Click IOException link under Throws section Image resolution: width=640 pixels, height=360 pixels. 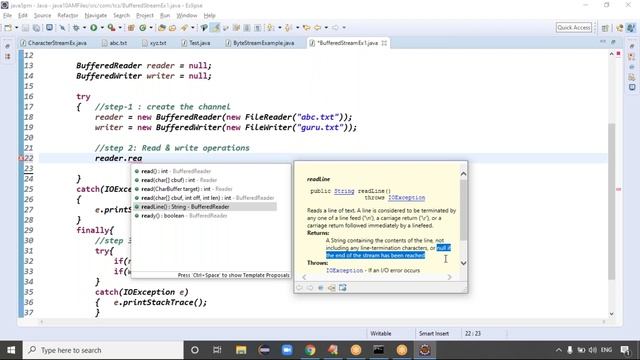344,270
